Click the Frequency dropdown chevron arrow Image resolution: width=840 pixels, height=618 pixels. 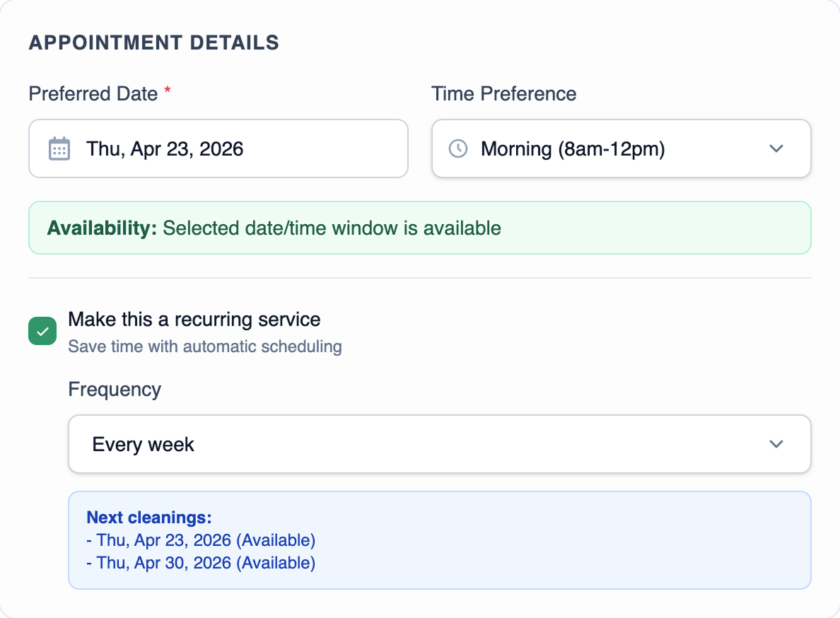point(776,444)
